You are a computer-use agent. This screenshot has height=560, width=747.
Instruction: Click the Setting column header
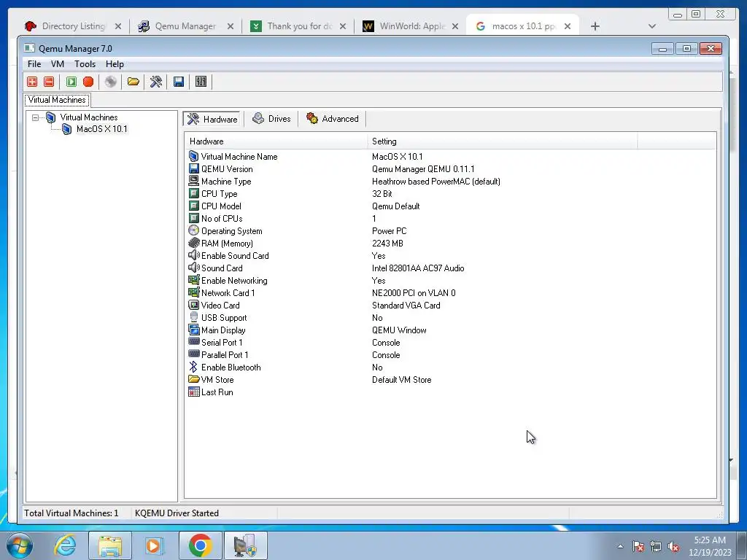point(503,141)
